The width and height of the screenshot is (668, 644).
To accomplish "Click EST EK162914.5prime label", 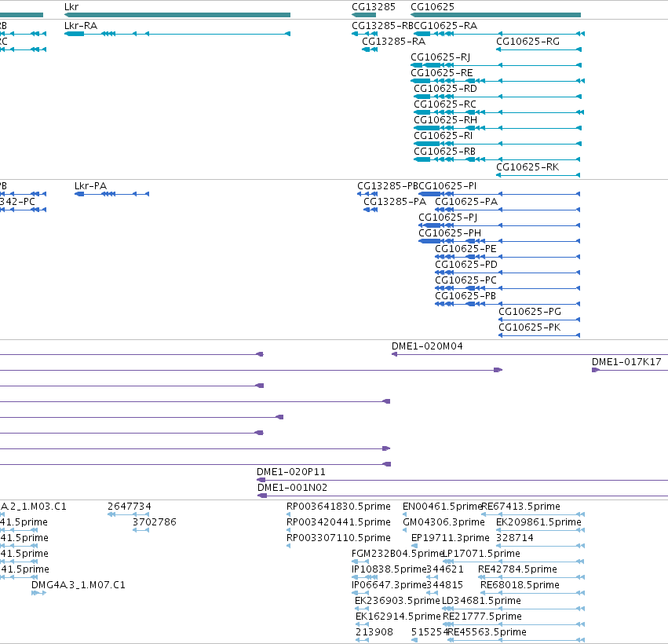I will click(x=398, y=617).
